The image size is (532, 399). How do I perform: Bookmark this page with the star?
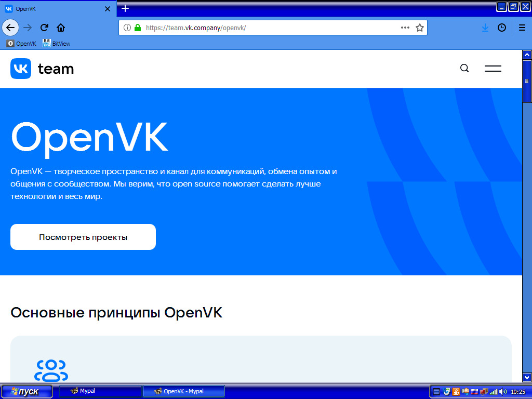point(420,28)
